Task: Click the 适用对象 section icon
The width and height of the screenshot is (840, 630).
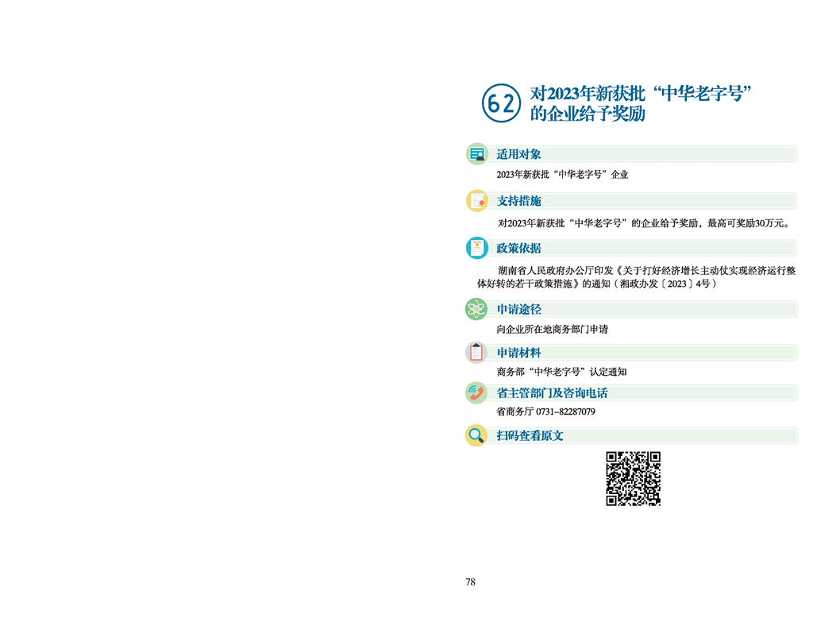Action: [477, 154]
